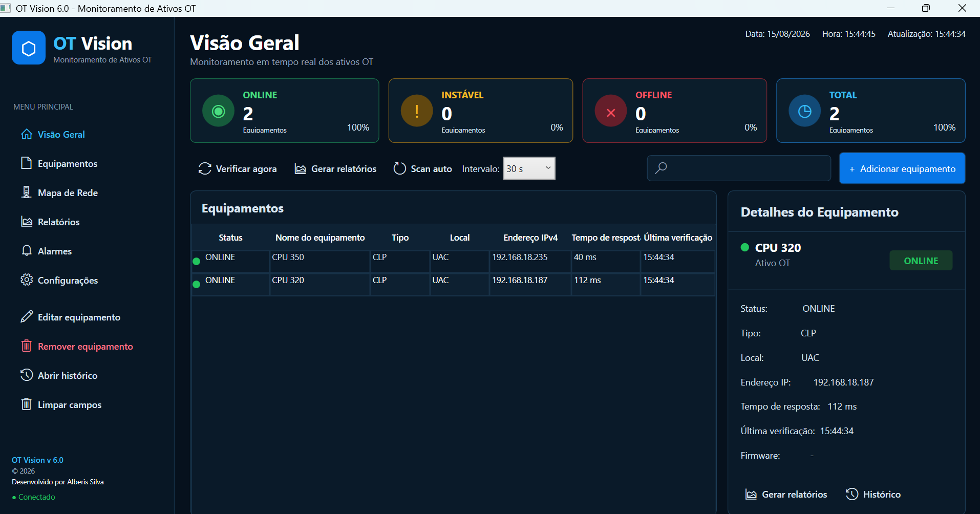Click 40 ms response time cell

click(606, 261)
